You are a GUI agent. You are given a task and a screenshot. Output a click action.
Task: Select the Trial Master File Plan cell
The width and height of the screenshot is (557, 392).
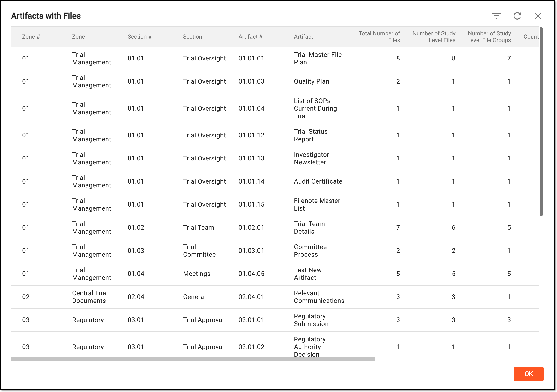click(x=318, y=58)
